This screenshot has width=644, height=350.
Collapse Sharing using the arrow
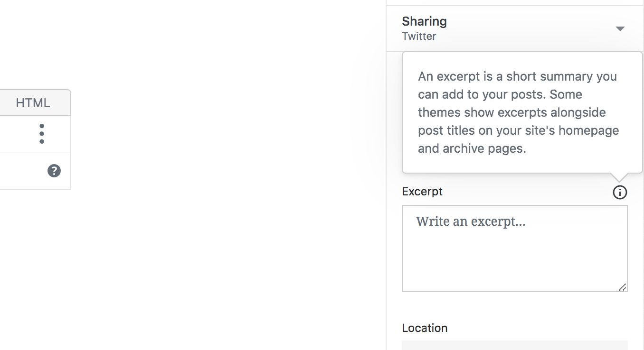(x=620, y=29)
